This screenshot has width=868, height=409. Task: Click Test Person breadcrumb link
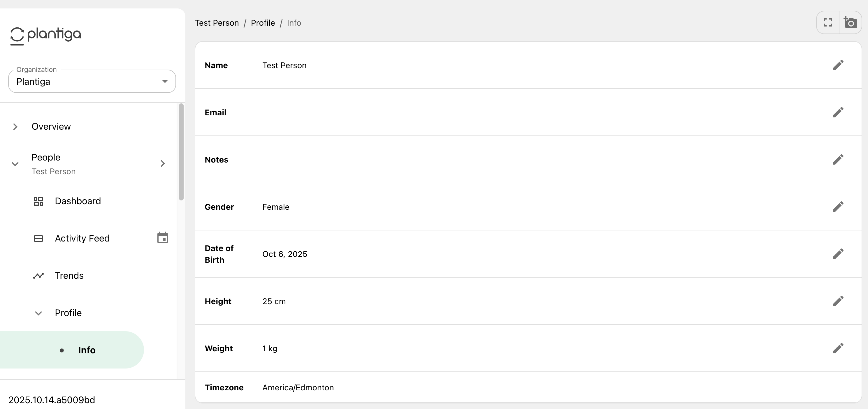click(x=217, y=23)
